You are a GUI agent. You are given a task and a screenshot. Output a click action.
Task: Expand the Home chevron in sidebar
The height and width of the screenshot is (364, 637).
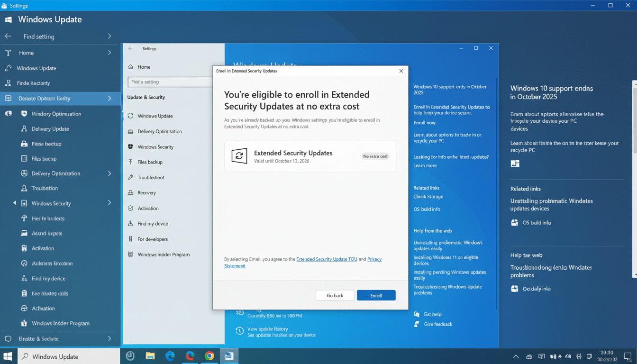pos(109,53)
